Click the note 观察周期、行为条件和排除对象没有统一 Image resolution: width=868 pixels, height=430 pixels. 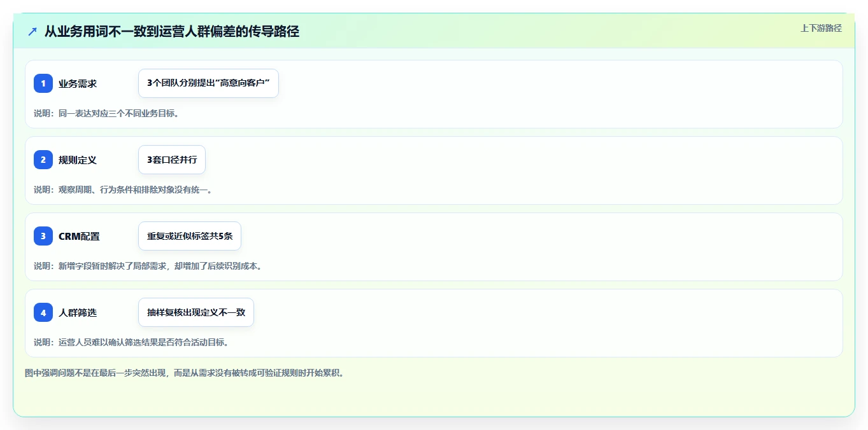(x=123, y=190)
